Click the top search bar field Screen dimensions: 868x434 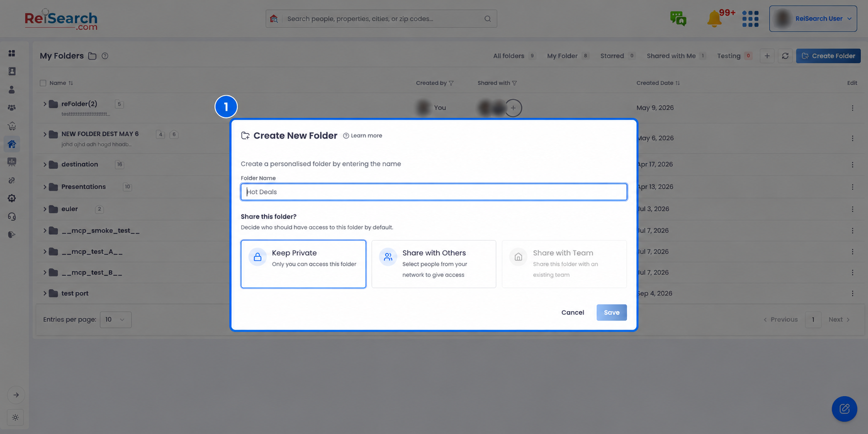381,19
